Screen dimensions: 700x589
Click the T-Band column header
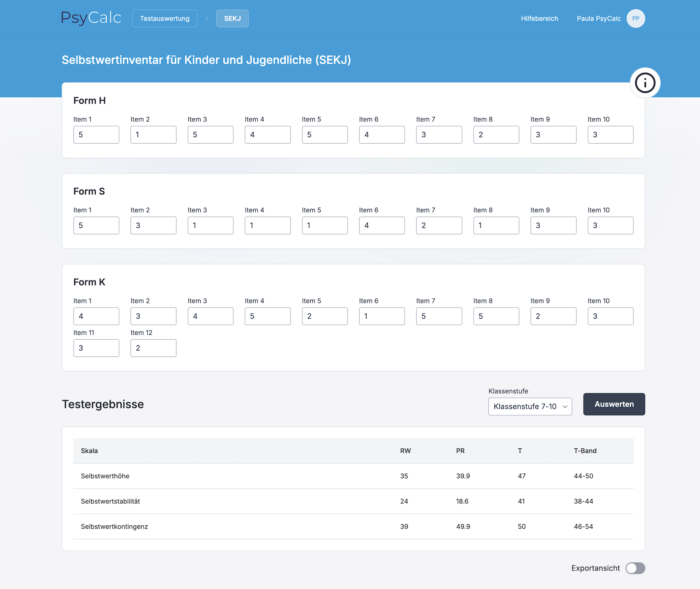[x=585, y=451]
